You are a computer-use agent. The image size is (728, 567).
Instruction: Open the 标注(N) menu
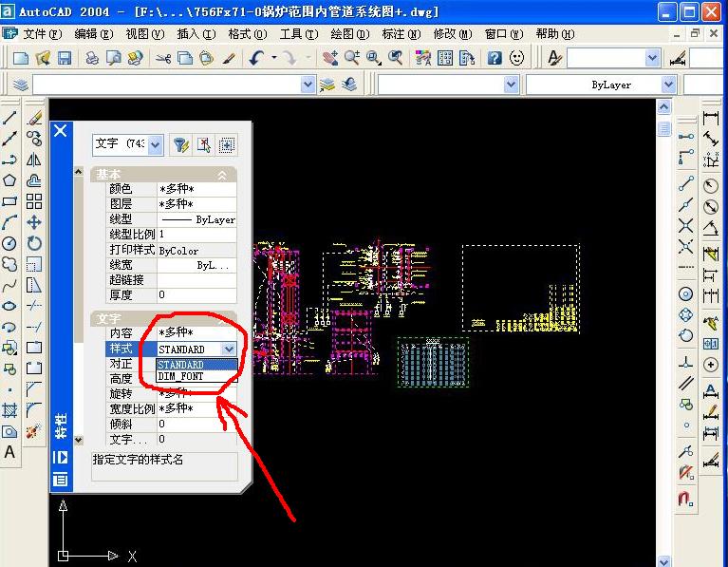coord(401,34)
